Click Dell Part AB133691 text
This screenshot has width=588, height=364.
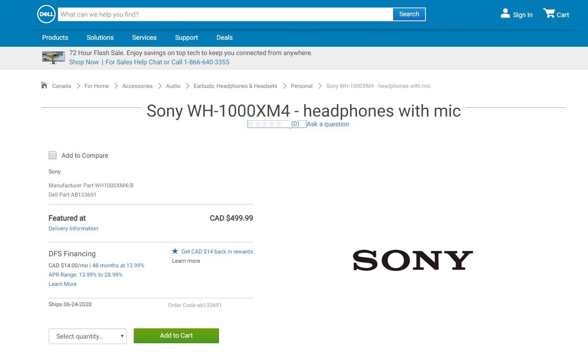coord(73,195)
